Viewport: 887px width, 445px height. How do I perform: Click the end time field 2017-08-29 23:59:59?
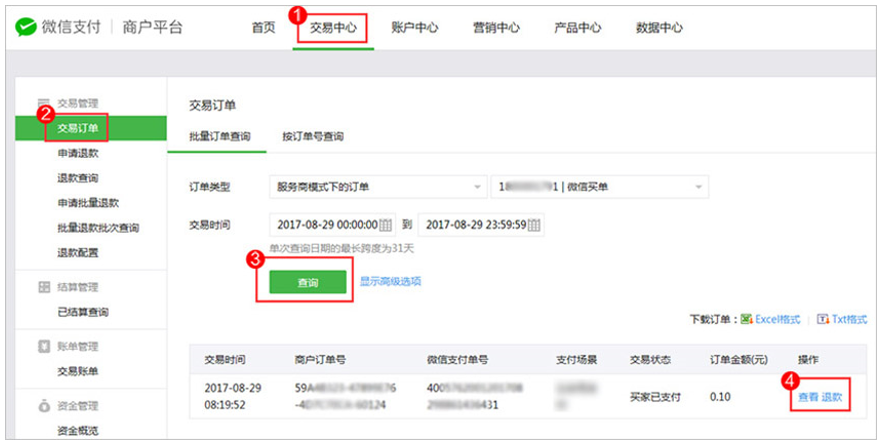click(481, 225)
